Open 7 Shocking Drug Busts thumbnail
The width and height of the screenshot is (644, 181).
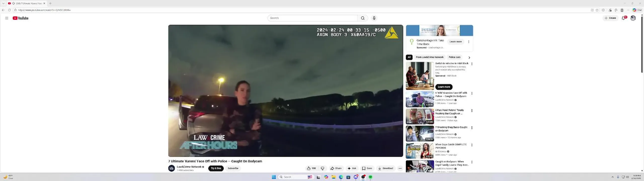click(420, 133)
